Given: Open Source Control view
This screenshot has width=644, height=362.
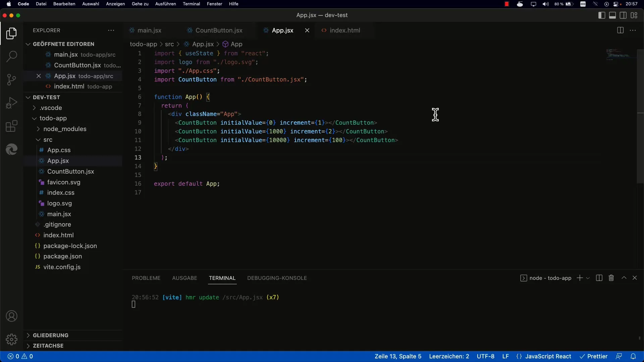Looking at the screenshot, I should 11,79.
